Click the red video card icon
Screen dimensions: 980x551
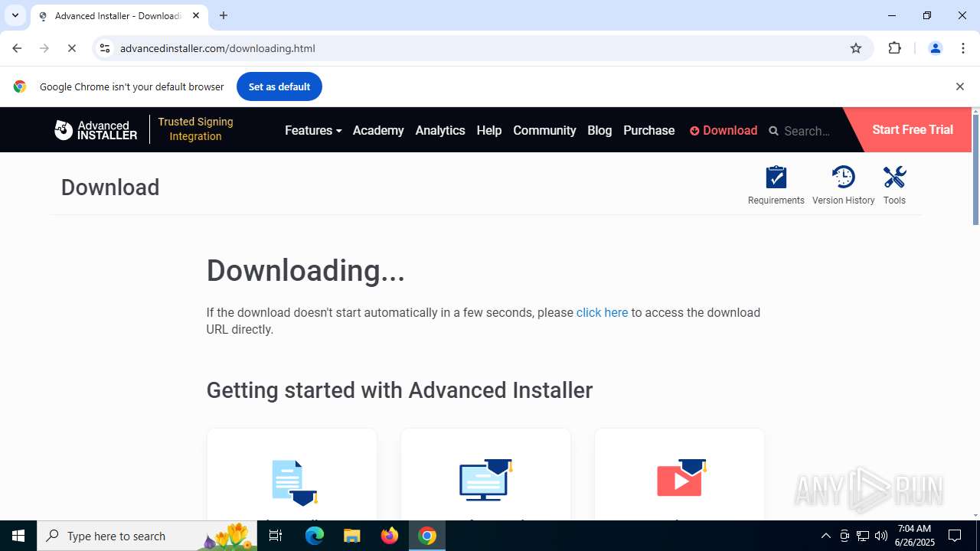(681, 478)
